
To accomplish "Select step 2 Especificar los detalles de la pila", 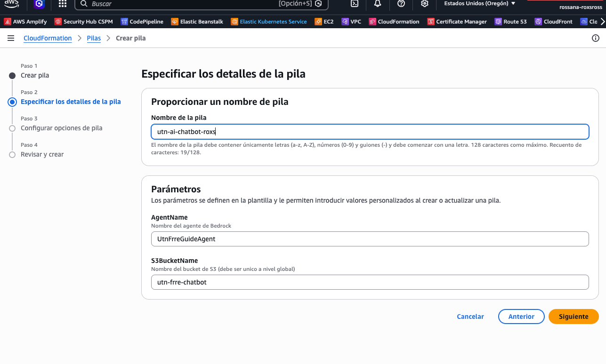I will point(71,102).
